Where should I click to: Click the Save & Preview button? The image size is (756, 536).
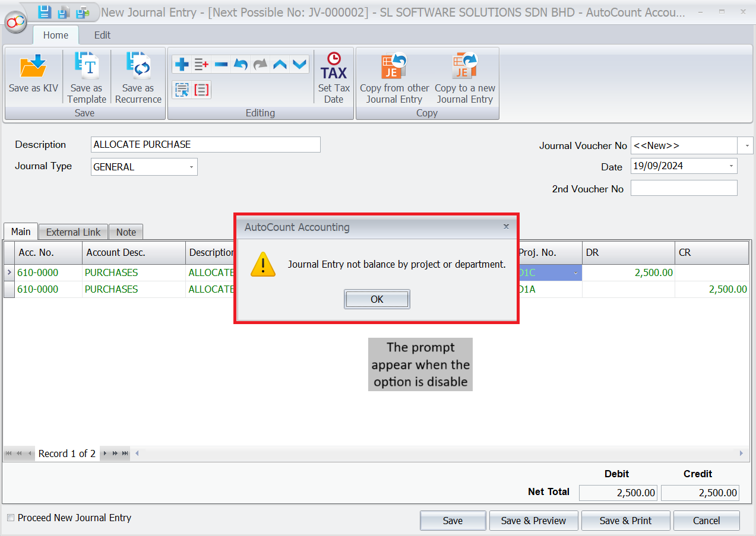click(533, 521)
